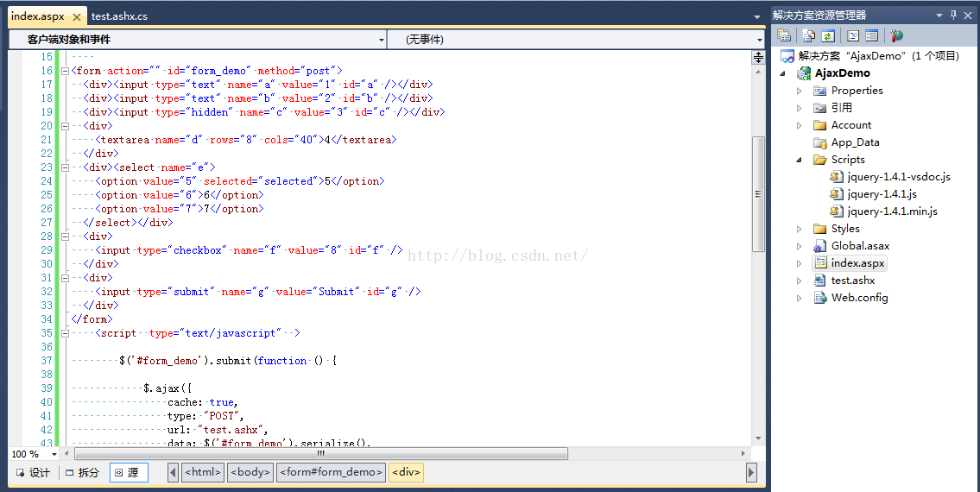Expand the 引用 node
980x492 pixels.
800,108
